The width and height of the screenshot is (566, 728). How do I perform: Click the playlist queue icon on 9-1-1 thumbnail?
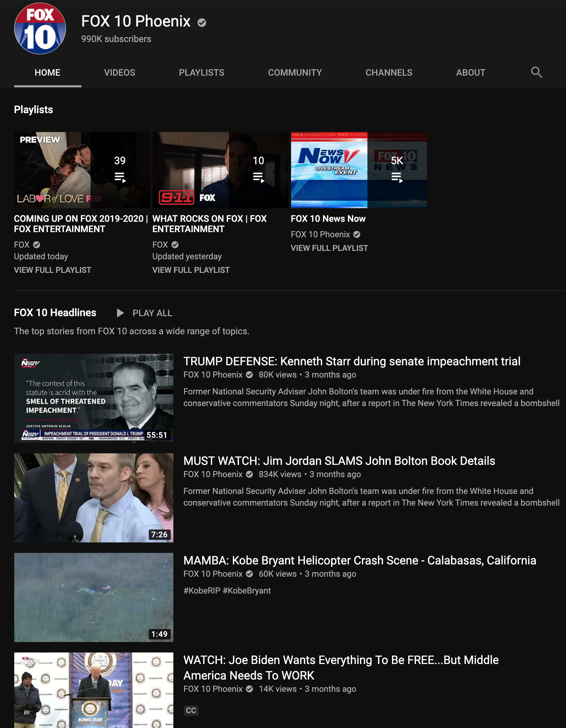pos(258,177)
